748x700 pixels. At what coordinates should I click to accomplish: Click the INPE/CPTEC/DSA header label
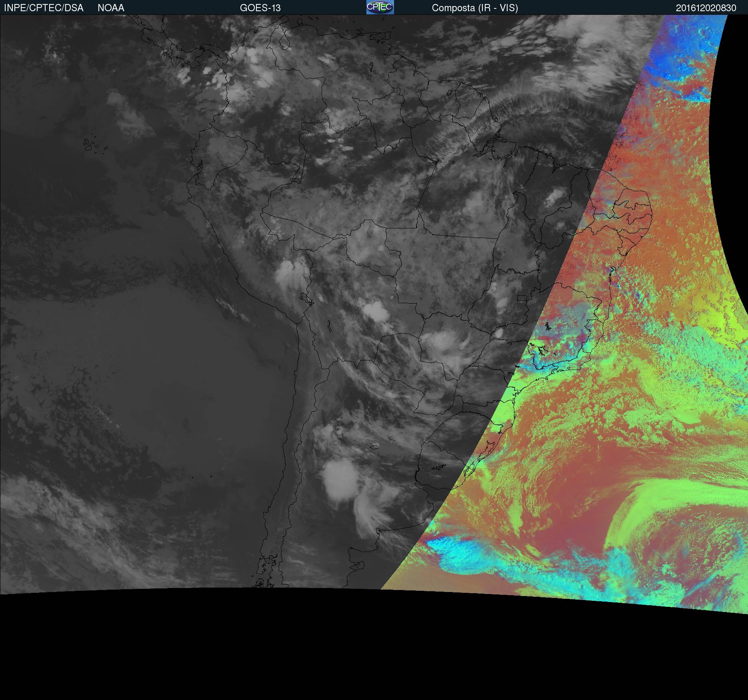coord(44,8)
